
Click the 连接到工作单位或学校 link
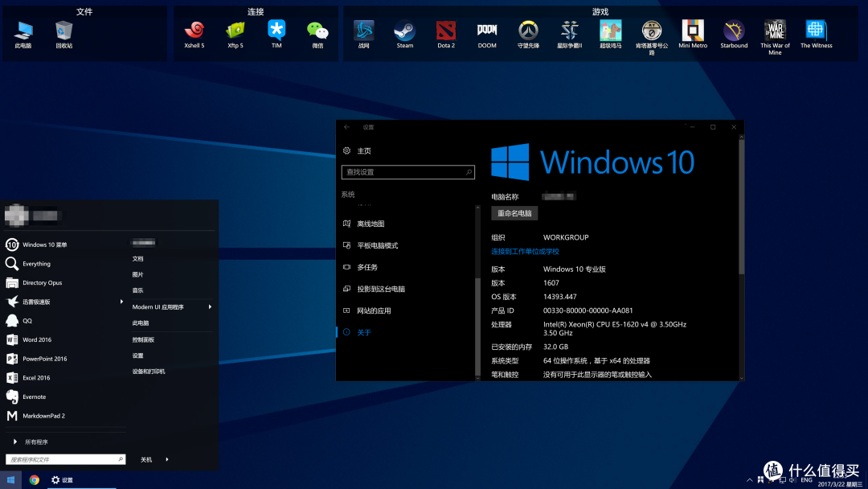point(525,252)
